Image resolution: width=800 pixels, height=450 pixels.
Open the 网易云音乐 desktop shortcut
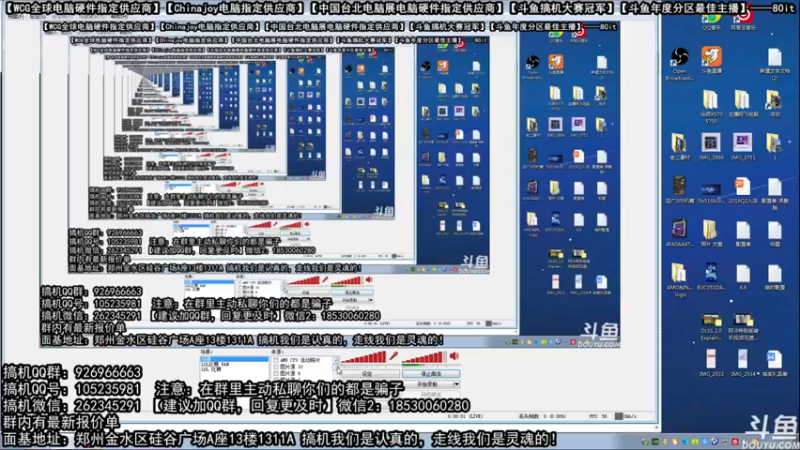743,19
